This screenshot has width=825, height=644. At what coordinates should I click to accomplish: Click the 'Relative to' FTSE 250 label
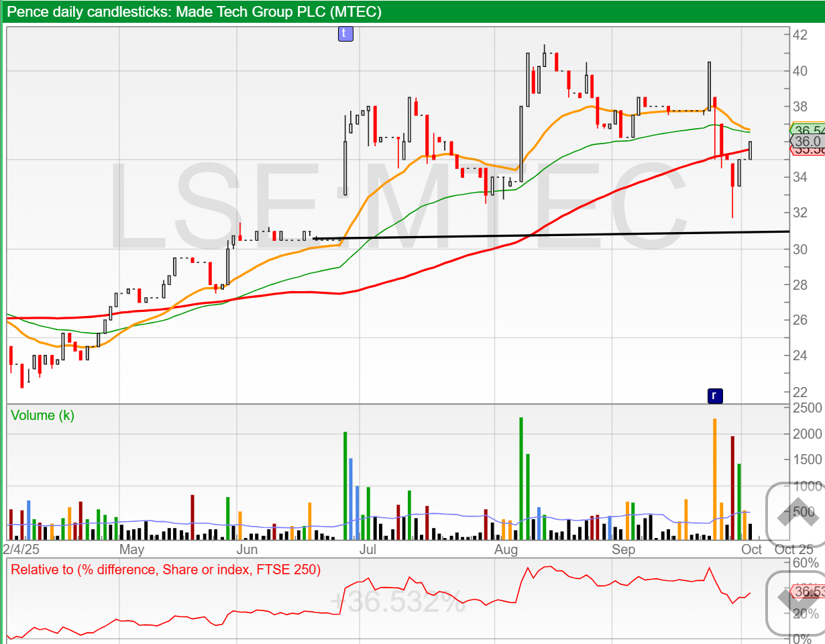click(x=166, y=570)
